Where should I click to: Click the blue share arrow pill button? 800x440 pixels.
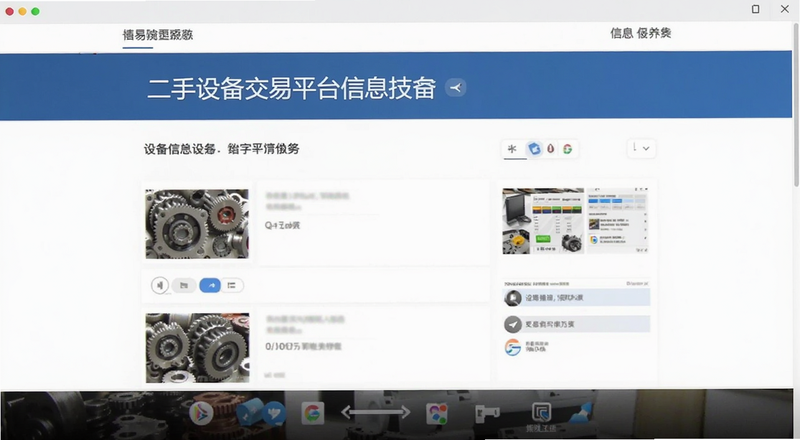(x=210, y=285)
